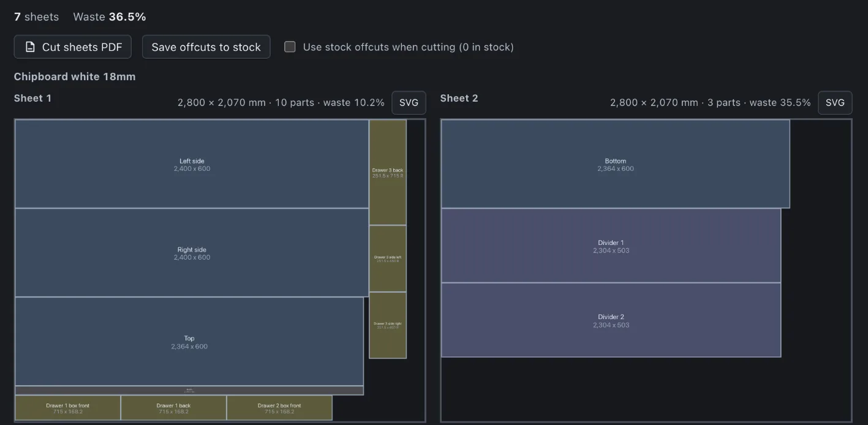Click the "Waste 36.5%" total
Image resolution: width=868 pixels, height=425 pixels.
110,17
